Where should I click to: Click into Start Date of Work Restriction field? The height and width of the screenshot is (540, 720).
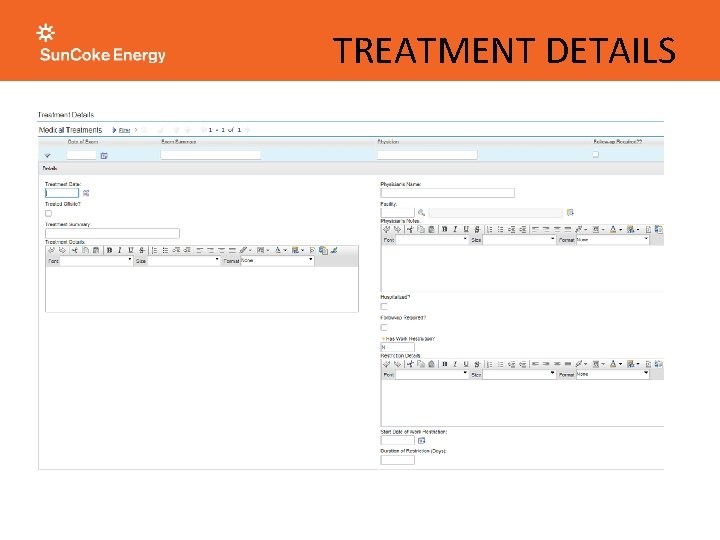398,441
